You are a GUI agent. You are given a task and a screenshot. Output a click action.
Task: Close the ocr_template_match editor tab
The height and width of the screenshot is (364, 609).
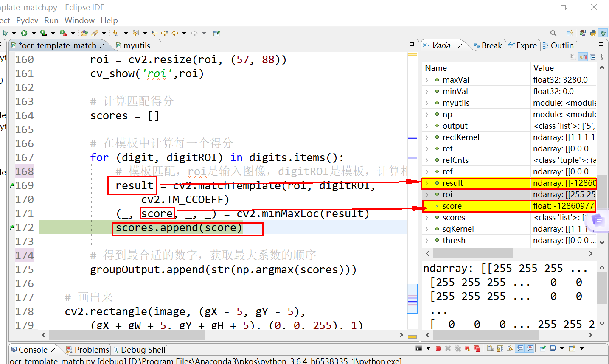pos(102,45)
